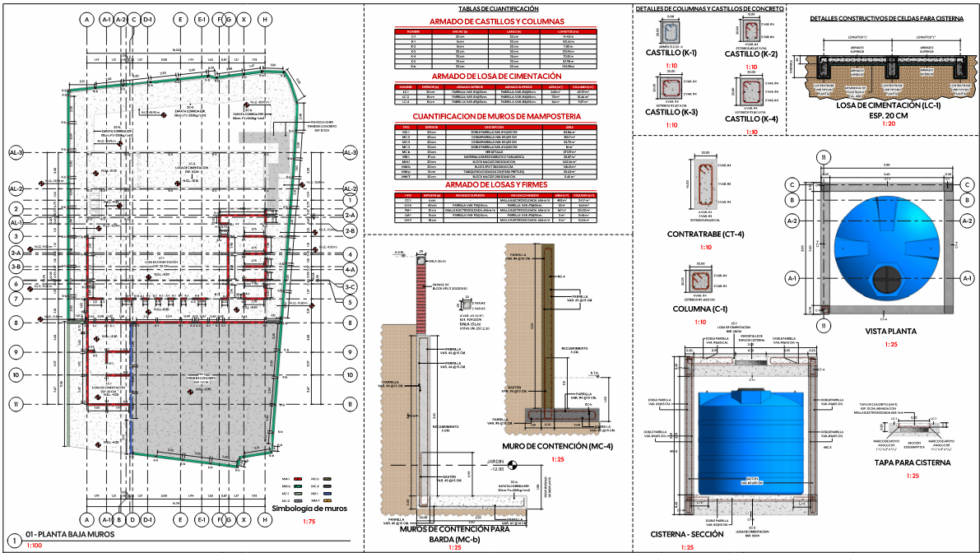980x553 pixels.
Task: Click the CT-4 contratrabe rebar section drawing
Action: (705, 184)
